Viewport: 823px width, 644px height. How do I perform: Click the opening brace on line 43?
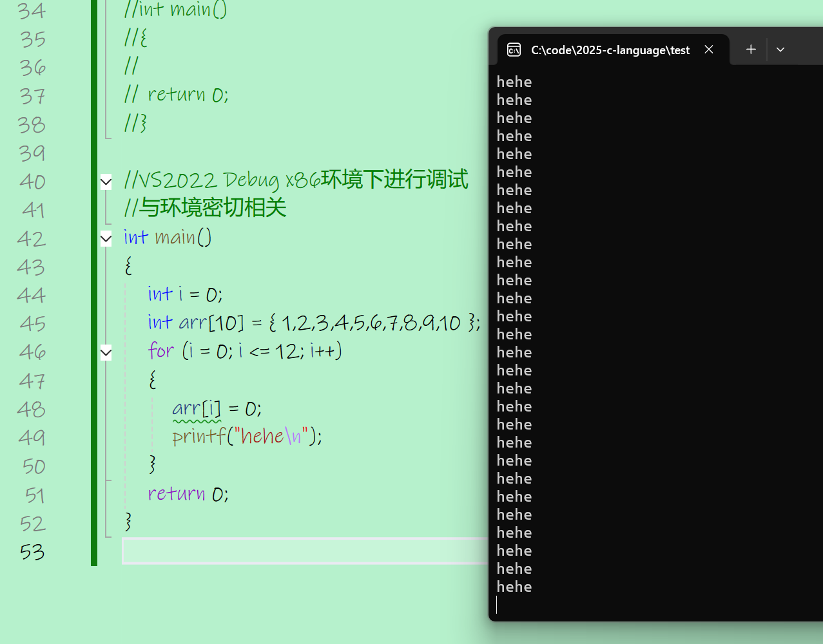coord(128,265)
